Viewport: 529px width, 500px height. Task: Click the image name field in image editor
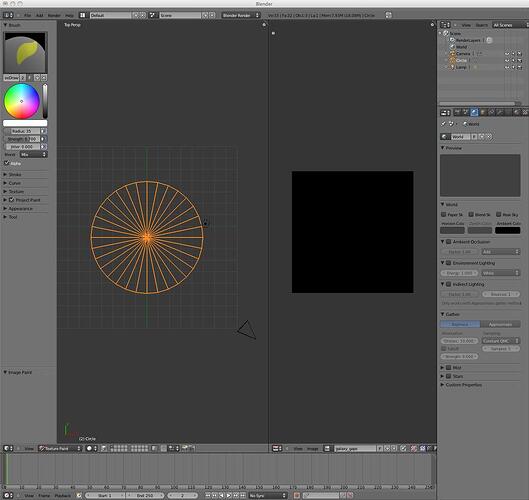coord(355,448)
